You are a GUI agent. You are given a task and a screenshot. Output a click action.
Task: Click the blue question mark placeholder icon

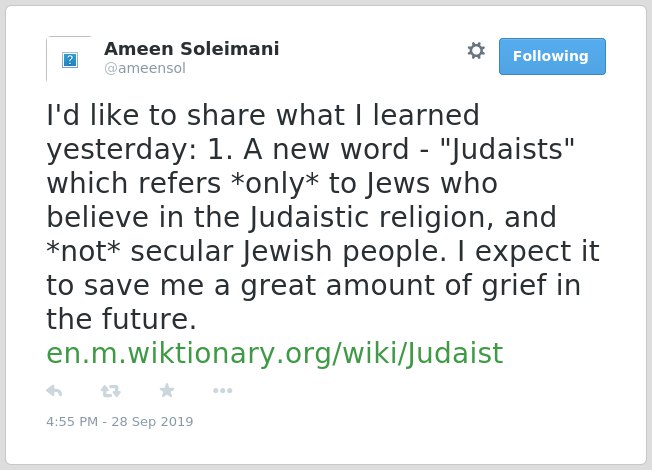[x=70, y=60]
